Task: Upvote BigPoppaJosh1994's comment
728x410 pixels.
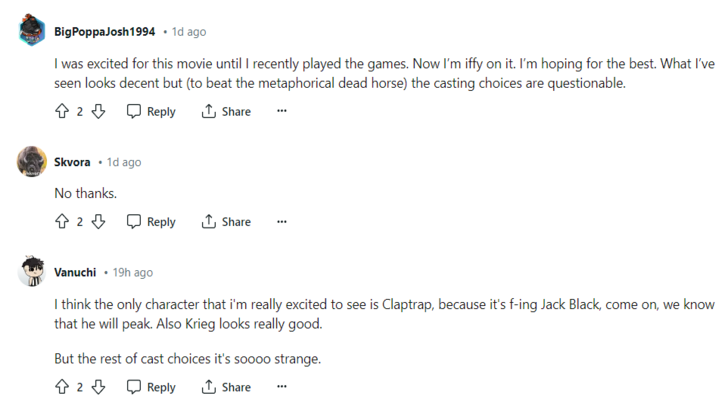Action: pos(61,112)
